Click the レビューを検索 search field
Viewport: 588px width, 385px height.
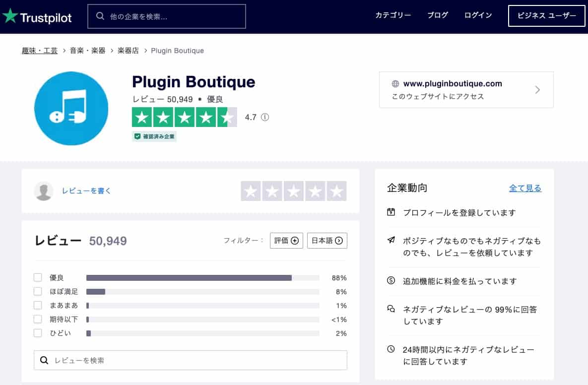pos(191,360)
